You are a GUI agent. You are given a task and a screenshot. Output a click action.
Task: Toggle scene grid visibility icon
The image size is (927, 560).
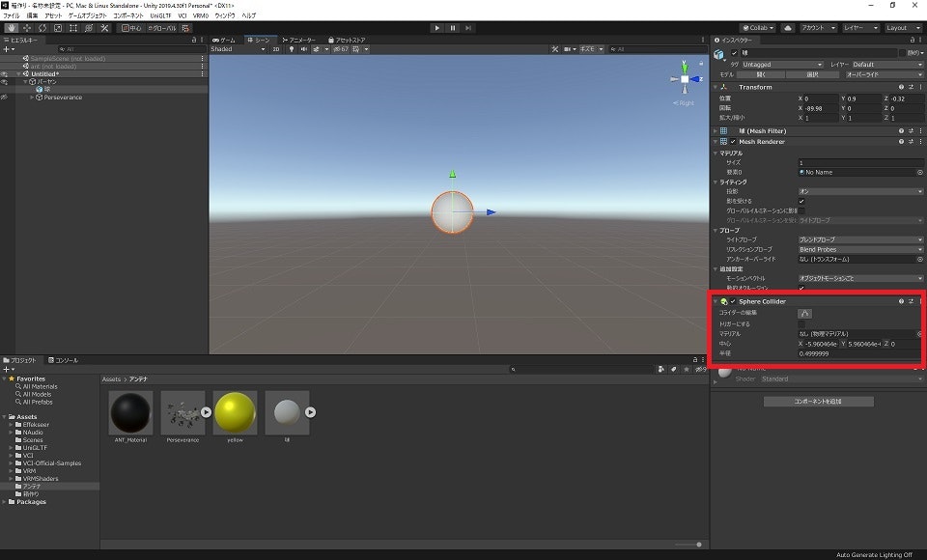(x=356, y=49)
